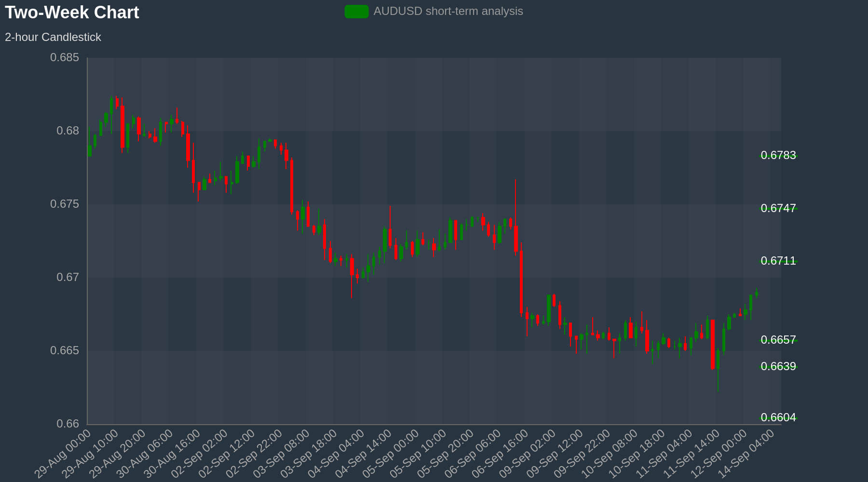868x482 pixels.
Task: Toggle the AUDUSD short-term analysis legend swatch
Action: pos(356,12)
